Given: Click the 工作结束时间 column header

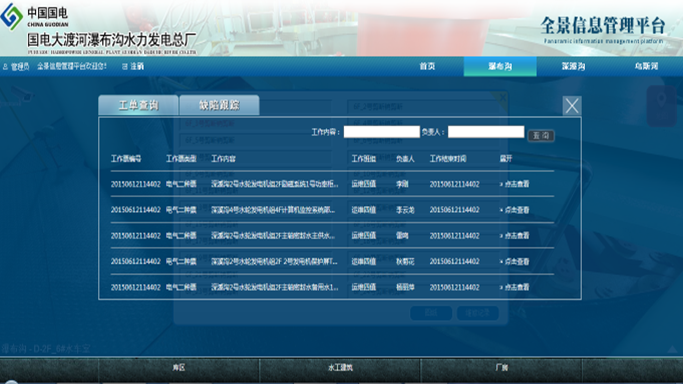Looking at the screenshot, I should click(x=448, y=158).
